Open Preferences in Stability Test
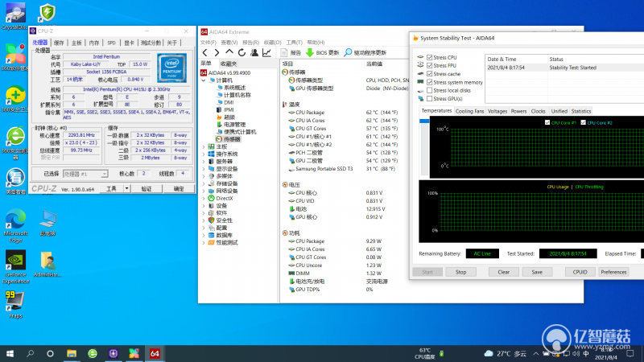This screenshot has width=644, height=362. pos(613,272)
